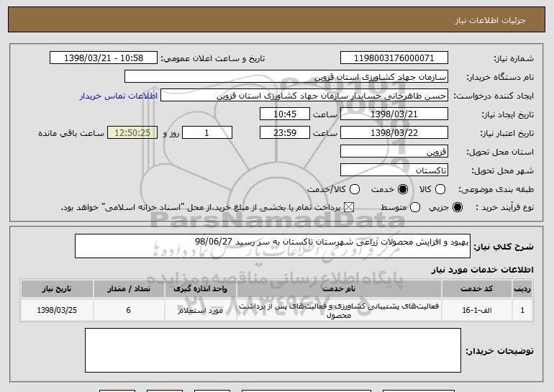Click the request creator name field
The image size is (554, 392).
(x=304, y=96)
